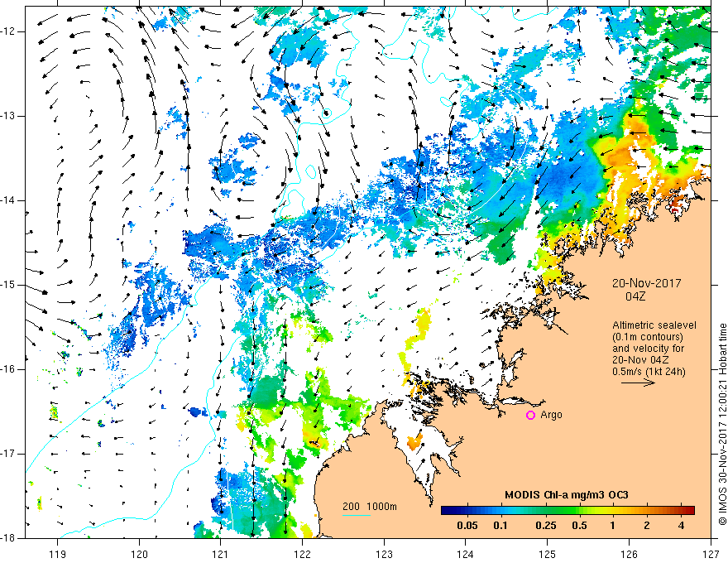Click the "and velocity for" caption line
Screen dimensions: 728x563
coord(648,349)
